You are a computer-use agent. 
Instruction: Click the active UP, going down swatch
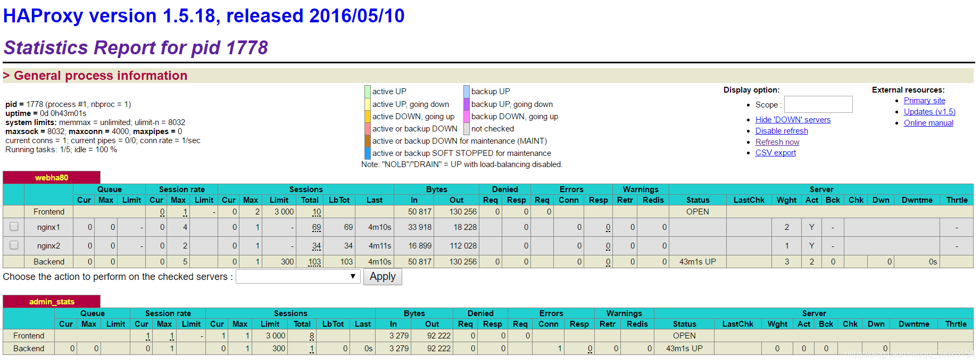pos(368,104)
